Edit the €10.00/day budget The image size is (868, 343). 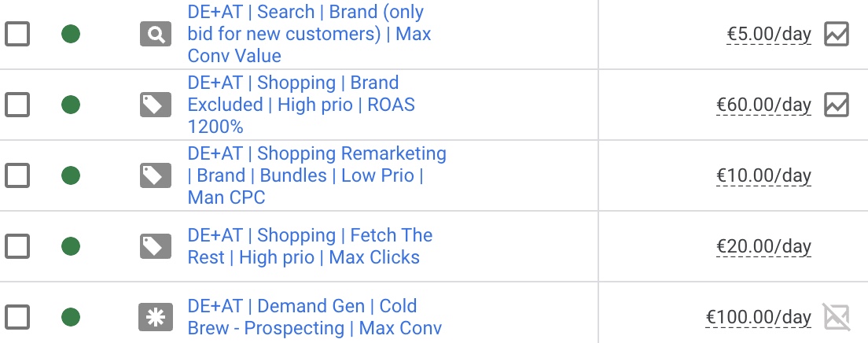[x=763, y=175]
